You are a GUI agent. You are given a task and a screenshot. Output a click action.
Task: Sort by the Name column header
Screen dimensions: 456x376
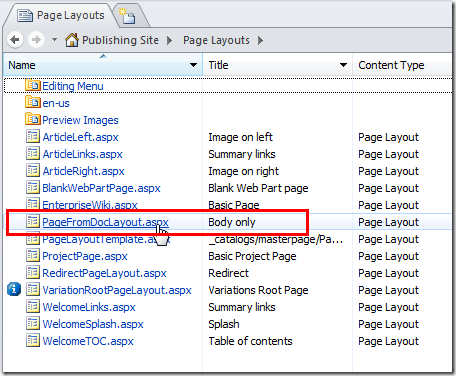(x=22, y=65)
